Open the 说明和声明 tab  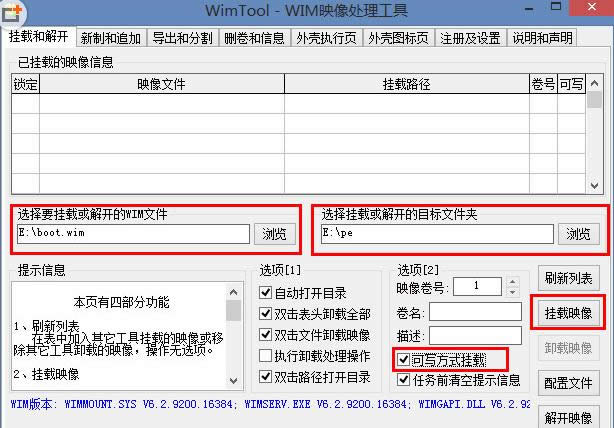pos(542,38)
